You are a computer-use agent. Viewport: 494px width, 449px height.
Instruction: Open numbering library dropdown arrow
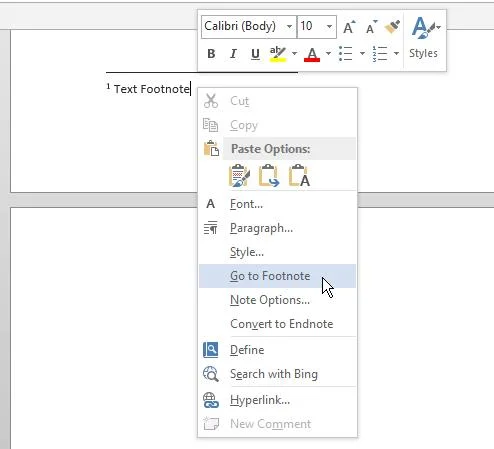(396, 53)
